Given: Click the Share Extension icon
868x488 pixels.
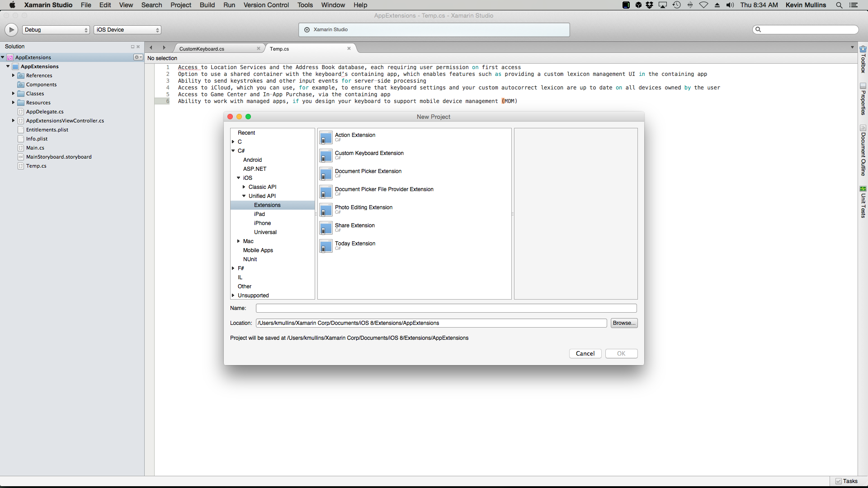Looking at the screenshot, I should coord(325,228).
